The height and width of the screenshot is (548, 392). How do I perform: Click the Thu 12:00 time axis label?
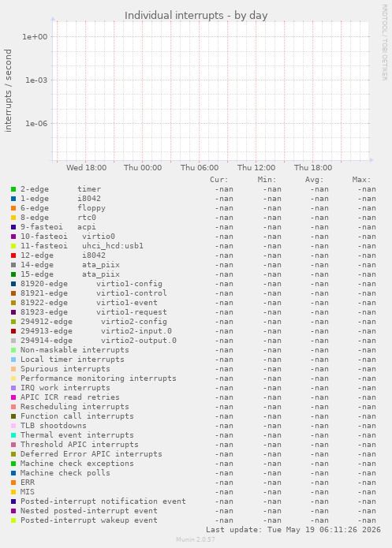256,168
